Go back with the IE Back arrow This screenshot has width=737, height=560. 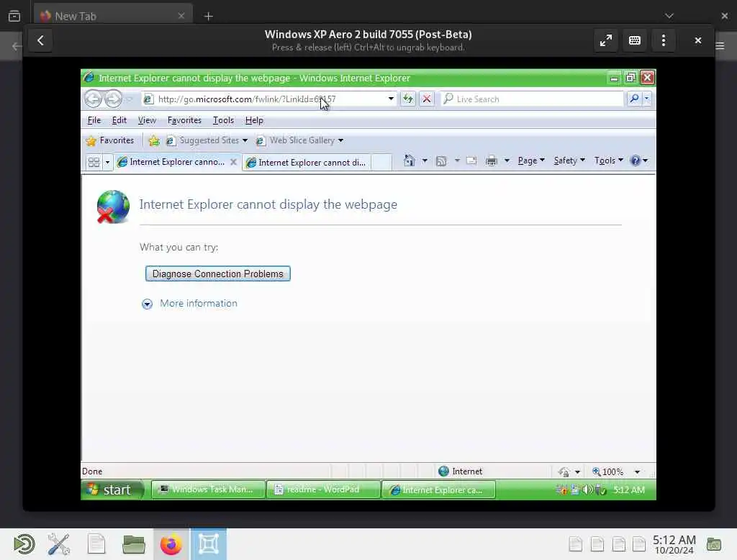(x=93, y=99)
